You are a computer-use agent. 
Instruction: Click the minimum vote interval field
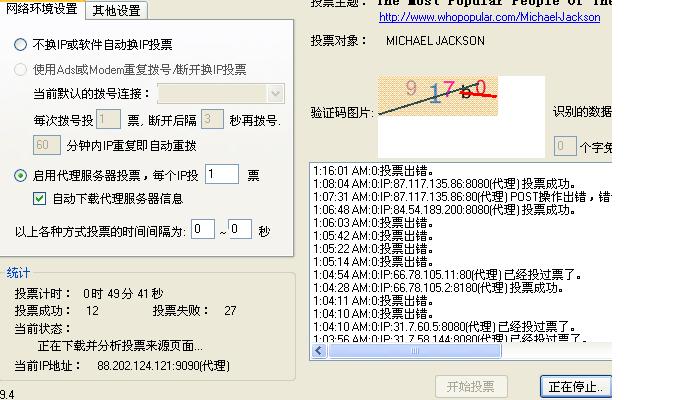(203, 230)
